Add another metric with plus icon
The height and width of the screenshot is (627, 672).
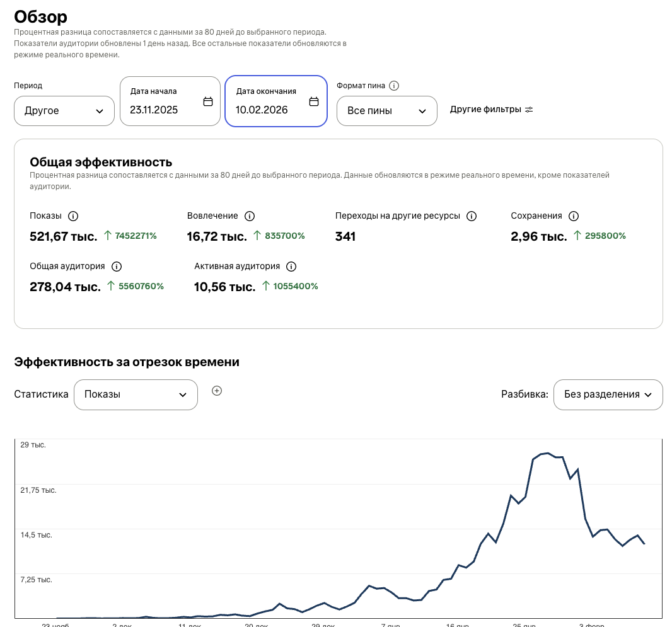[217, 391]
